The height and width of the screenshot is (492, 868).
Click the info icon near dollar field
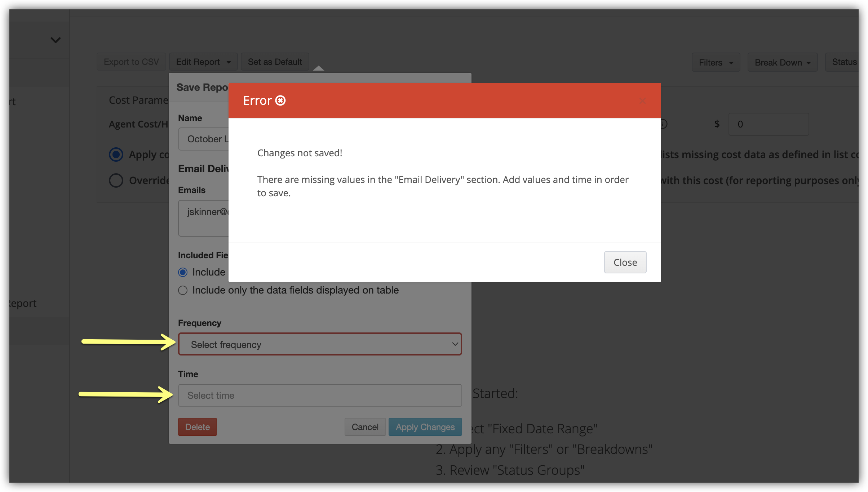664,124
